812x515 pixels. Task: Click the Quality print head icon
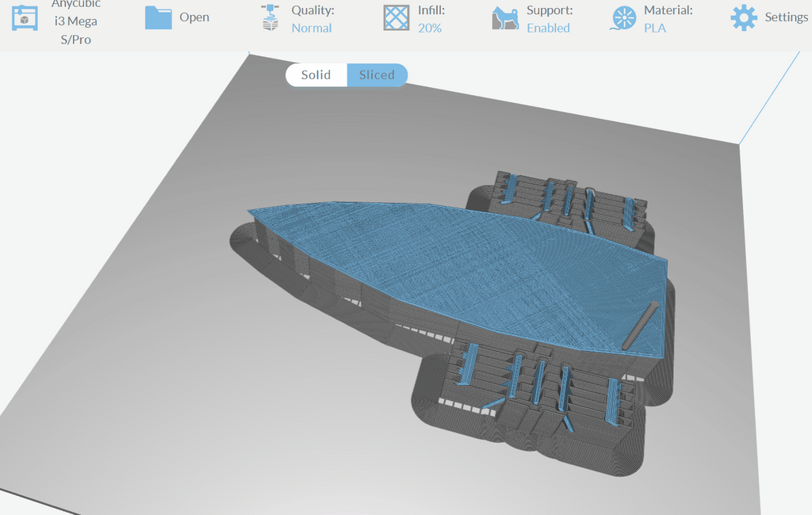(x=270, y=17)
